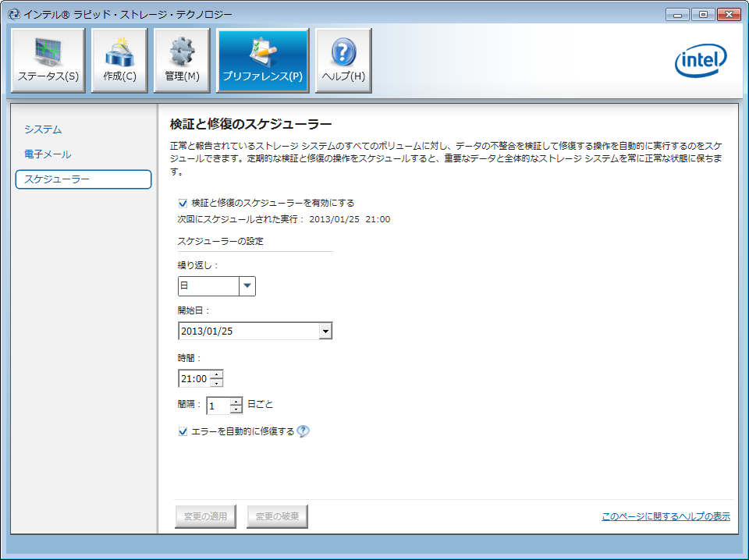This screenshot has width=749, height=560.
Task: Click the 日ごと label
Action: click(261, 404)
